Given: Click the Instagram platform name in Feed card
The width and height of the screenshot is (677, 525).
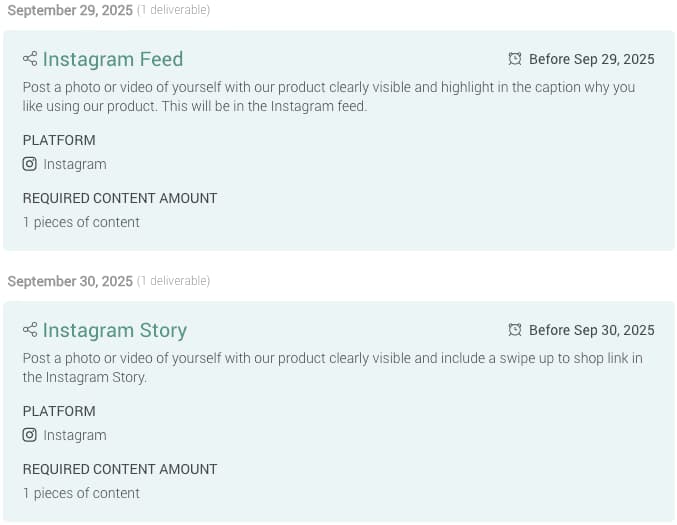Looking at the screenshot, I should point(75,164).
